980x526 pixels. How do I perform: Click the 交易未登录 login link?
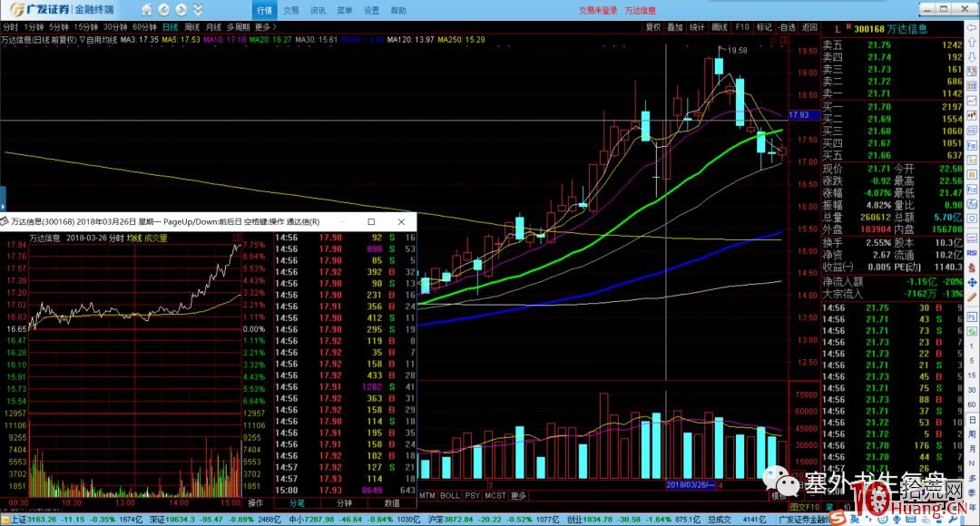pos(598,11)
